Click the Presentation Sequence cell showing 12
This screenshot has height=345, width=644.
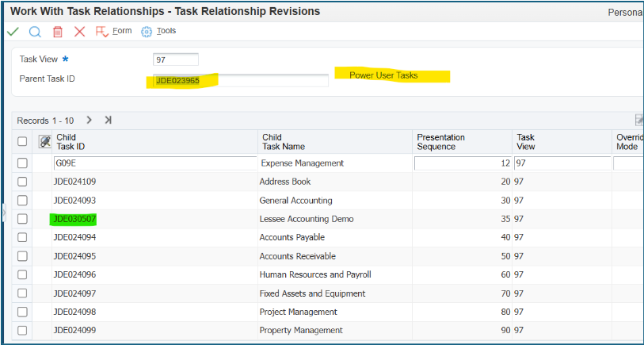[x=463, y=163]
